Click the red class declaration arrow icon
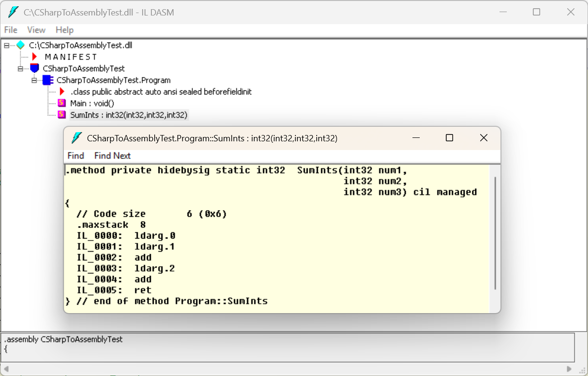The image size is (588, 376). click(x=61, y=91)
